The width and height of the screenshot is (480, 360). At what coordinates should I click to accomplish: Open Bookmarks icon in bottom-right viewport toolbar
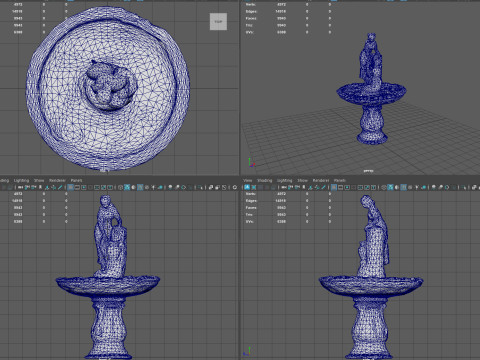(304, 187)
